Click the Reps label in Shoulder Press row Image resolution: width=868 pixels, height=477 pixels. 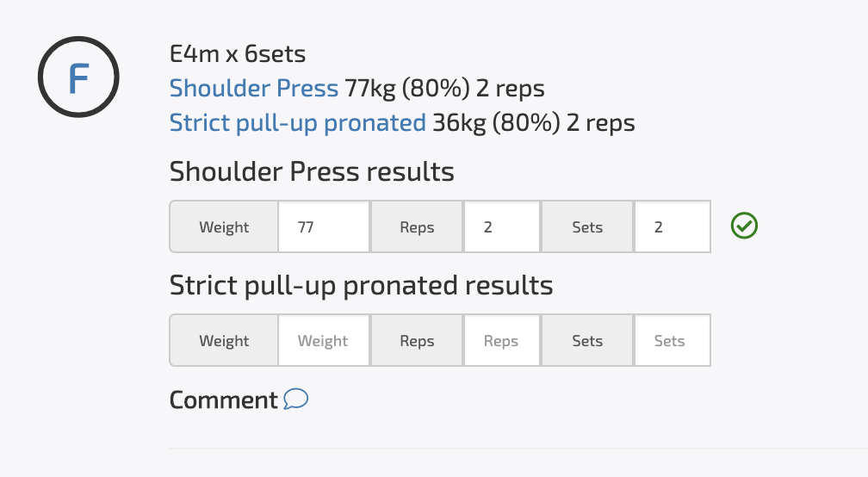click(417, 227)
